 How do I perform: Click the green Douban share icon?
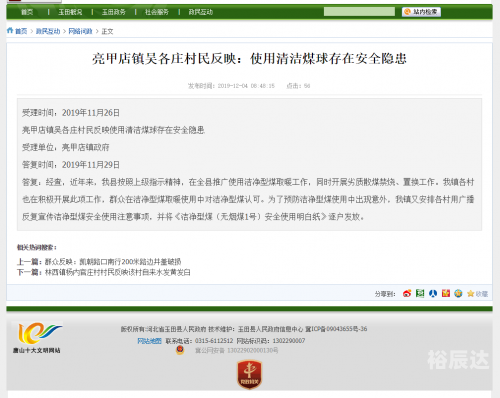(420, 294)
